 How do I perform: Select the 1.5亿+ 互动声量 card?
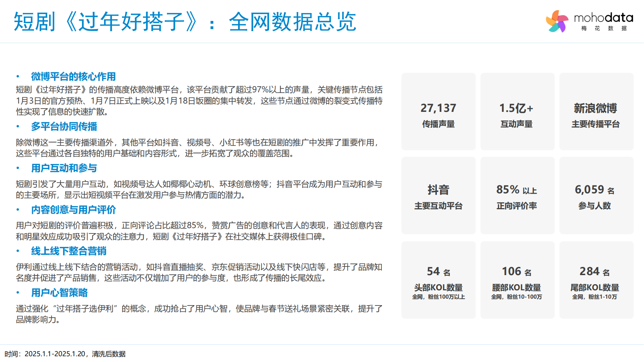(x=517, y=111)
